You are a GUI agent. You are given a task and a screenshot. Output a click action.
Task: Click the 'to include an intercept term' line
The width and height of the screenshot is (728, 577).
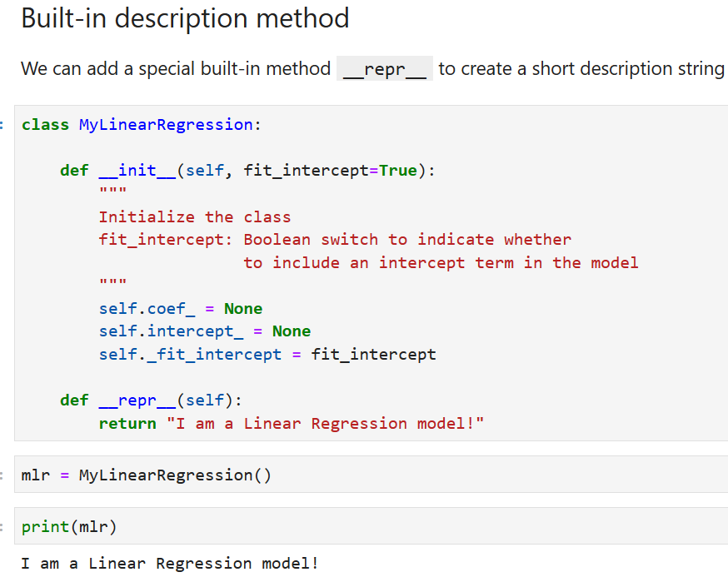pos(441,263)
